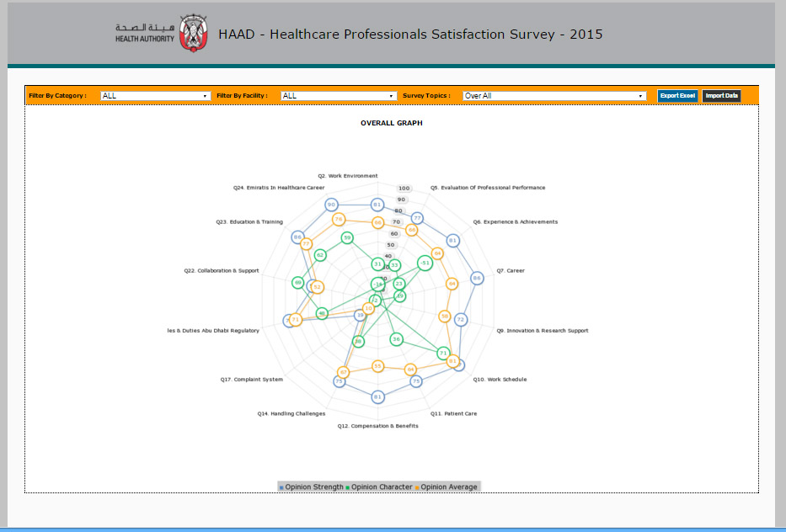
Task: Select green 59 data point
Action: click(x=347, y=237)
